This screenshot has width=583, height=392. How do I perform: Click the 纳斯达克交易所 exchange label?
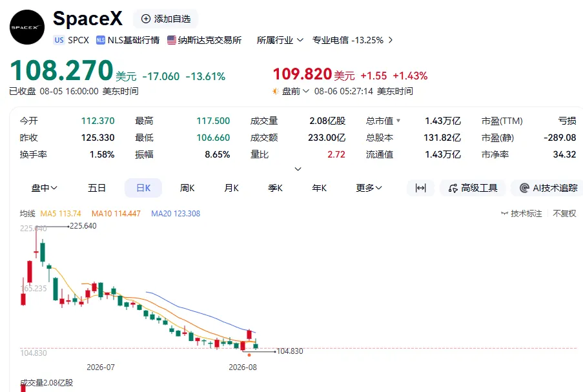[x=210, y=40]
